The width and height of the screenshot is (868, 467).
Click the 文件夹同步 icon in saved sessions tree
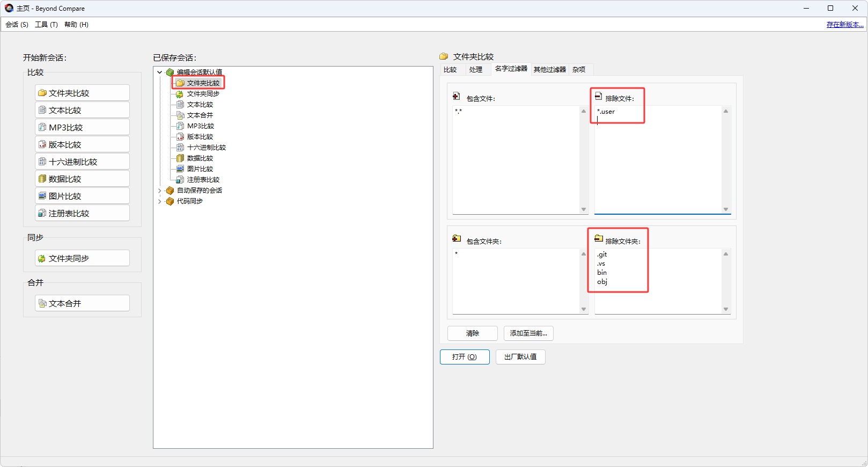[x=180, y=94]
